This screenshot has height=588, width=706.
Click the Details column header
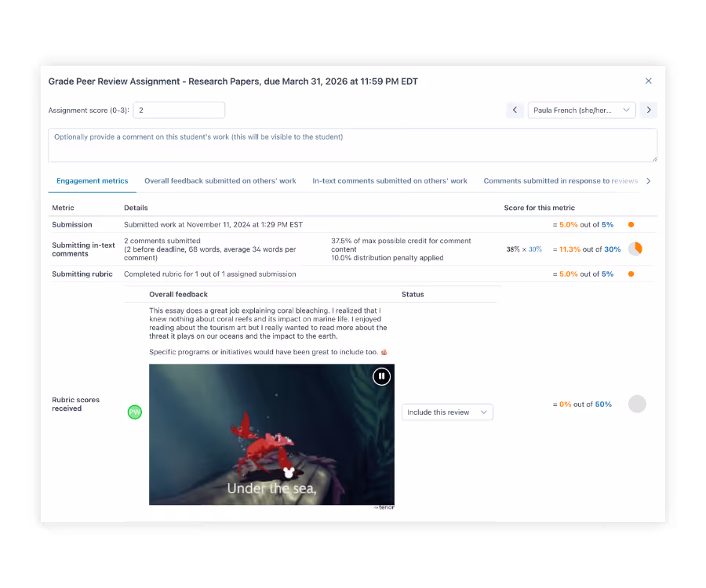(136, 208)
